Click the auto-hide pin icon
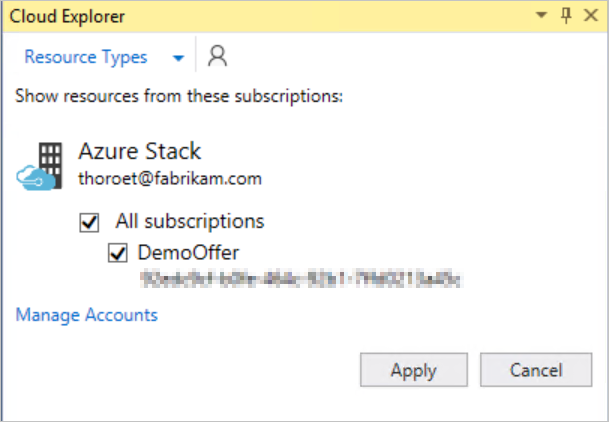 [x=565, y=15]
